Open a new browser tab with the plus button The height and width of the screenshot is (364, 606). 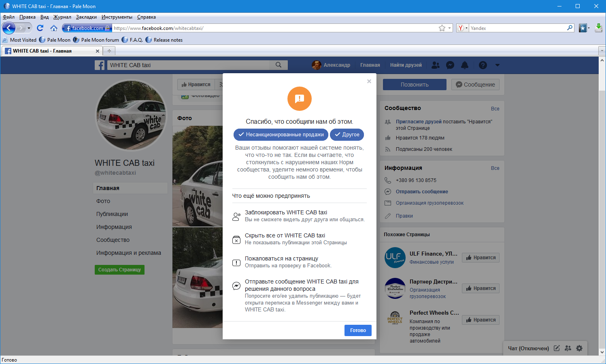tap(109, 51)
